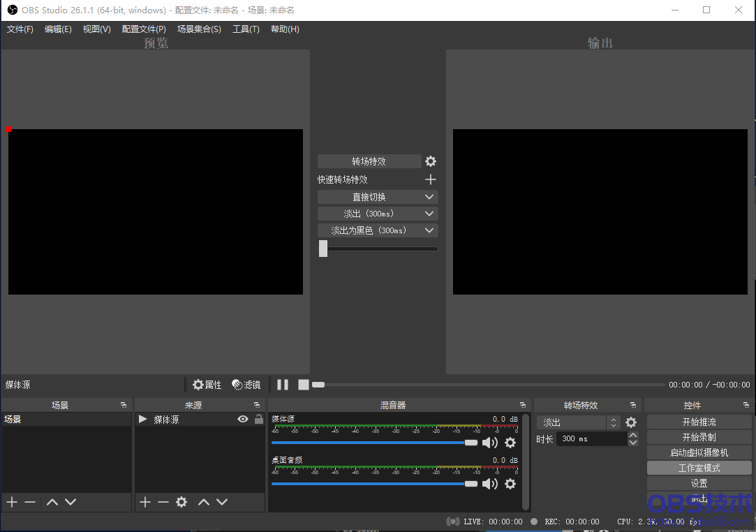Open audio settings gear for 桌面音频 channel
The image size is (756, 532).
point(510,483)
